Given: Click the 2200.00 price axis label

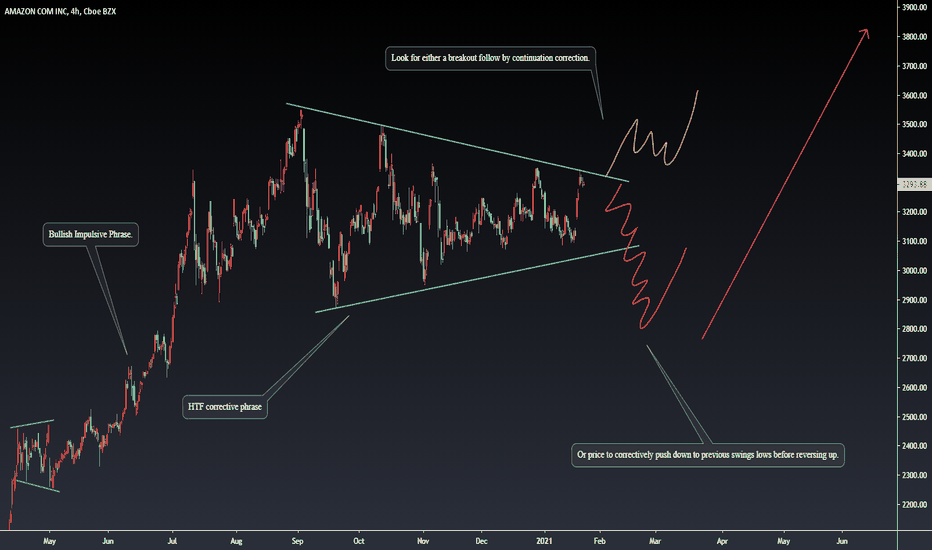Looking at the screenshot, I should click(x=915, y=504).
